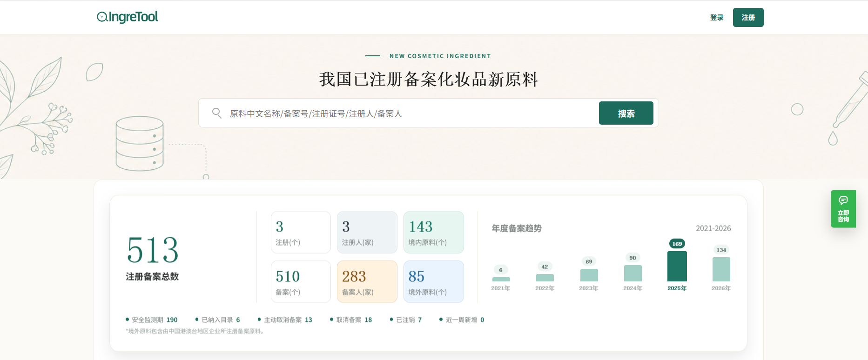Click 近一周新增 0 stat

tap(462, 320)
